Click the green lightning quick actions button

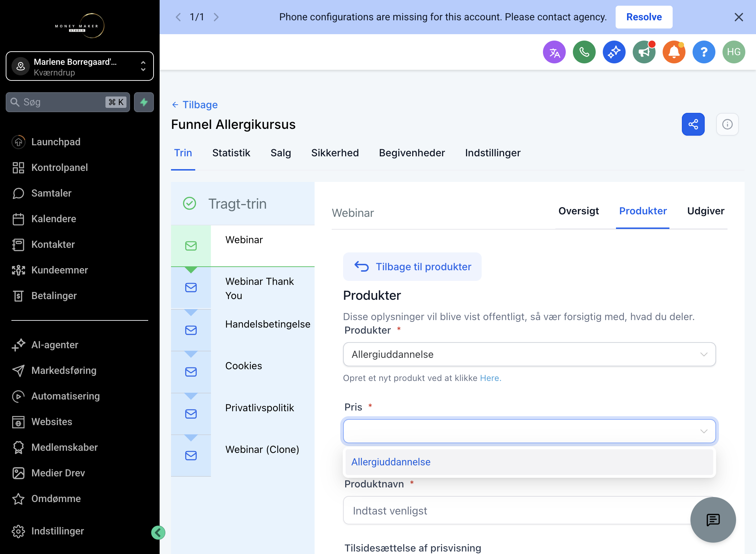point(144,102)
